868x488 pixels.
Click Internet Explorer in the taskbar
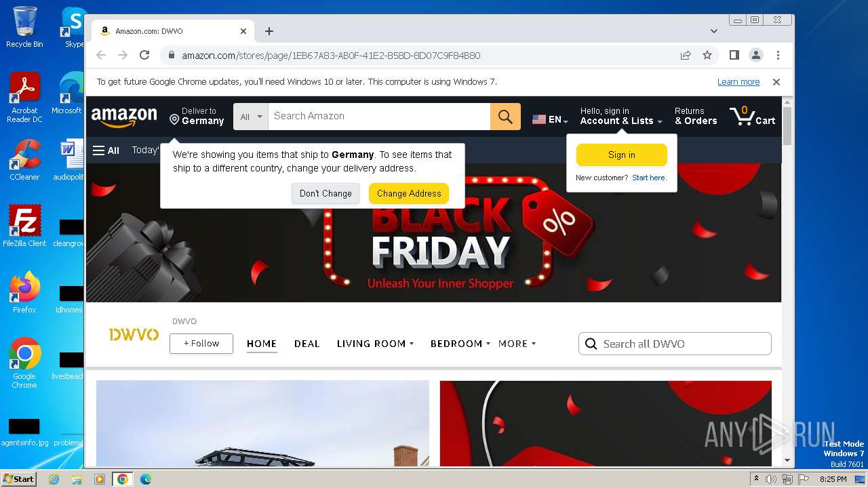54,479
